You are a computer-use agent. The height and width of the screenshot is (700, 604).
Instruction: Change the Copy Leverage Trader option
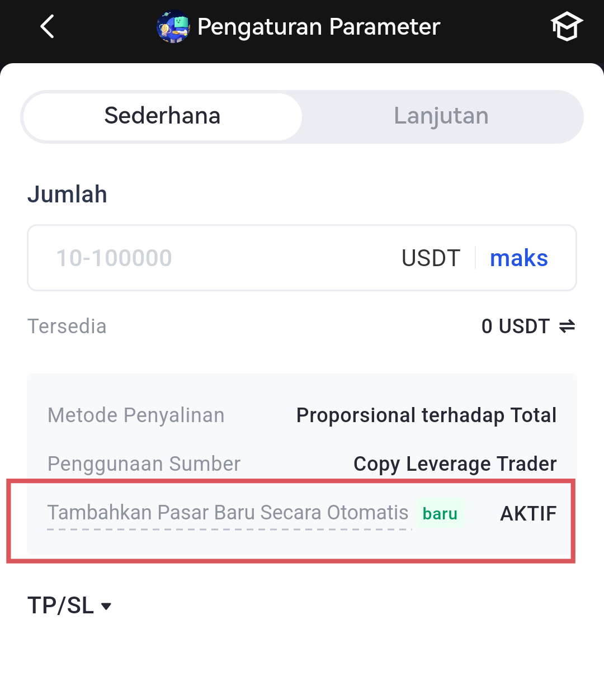click(x=455, y=464)
